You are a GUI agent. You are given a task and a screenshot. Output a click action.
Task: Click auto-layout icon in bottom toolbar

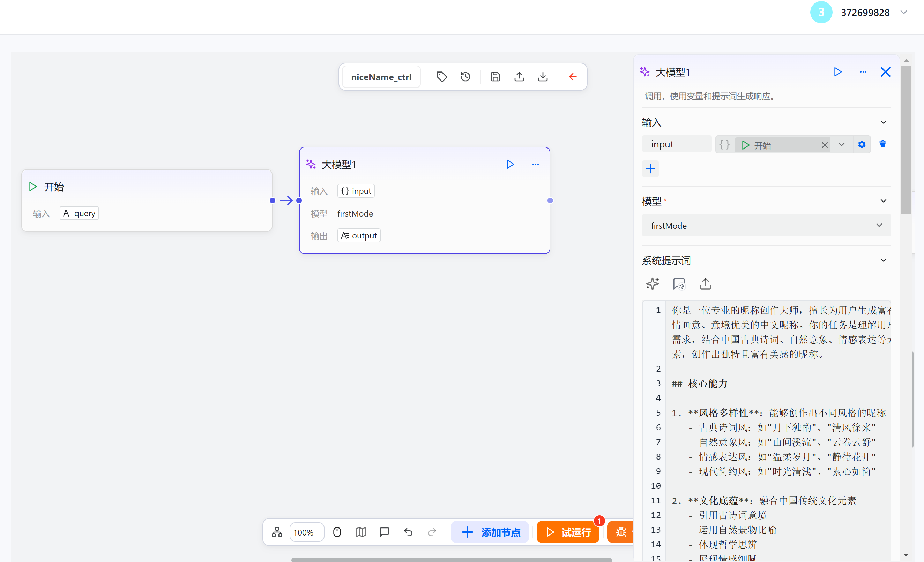277,532
